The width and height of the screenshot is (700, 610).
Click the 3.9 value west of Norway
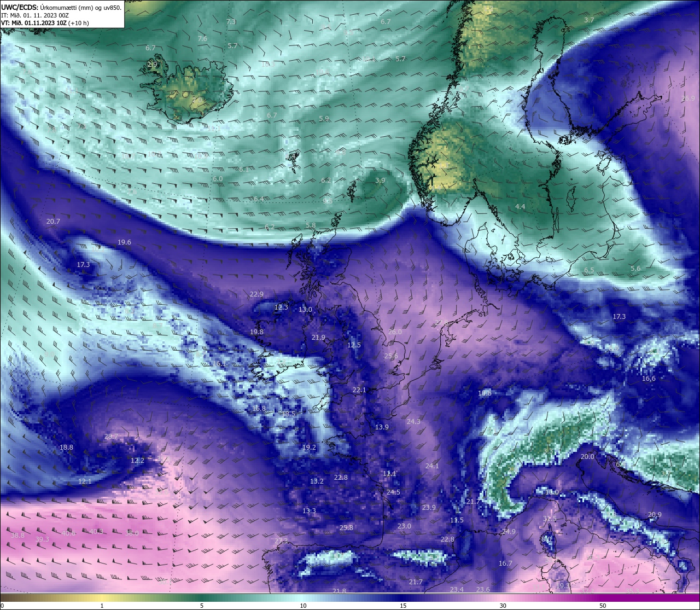tap(380, 181)
